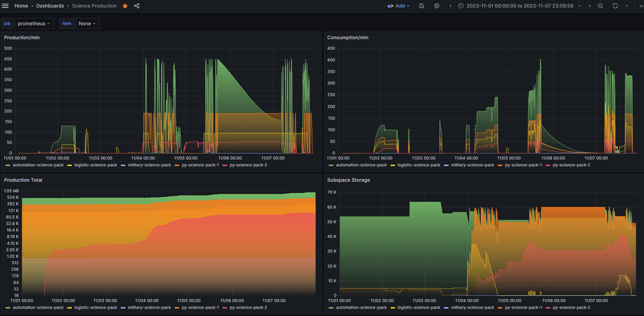Go to Home breadcrumb
Screen dimensions: 644x316
21,6
